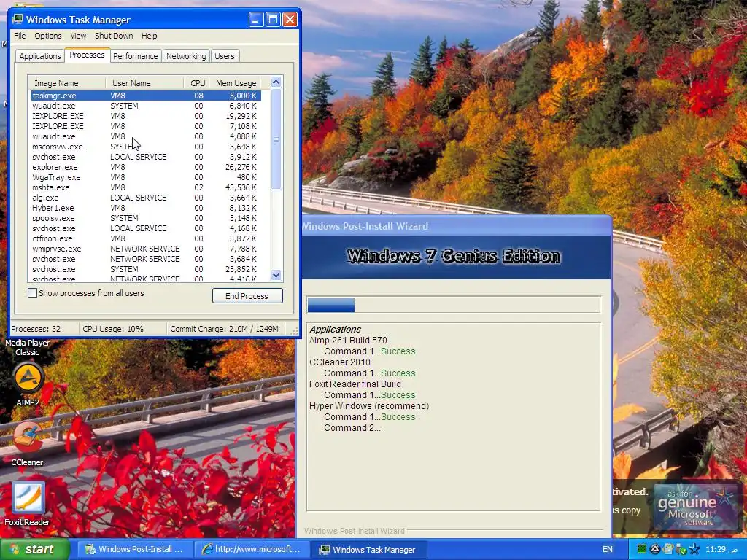Click the Task Manager title bar icon
The width and height of the screenshot is (747, 560).
coord(18,20)
